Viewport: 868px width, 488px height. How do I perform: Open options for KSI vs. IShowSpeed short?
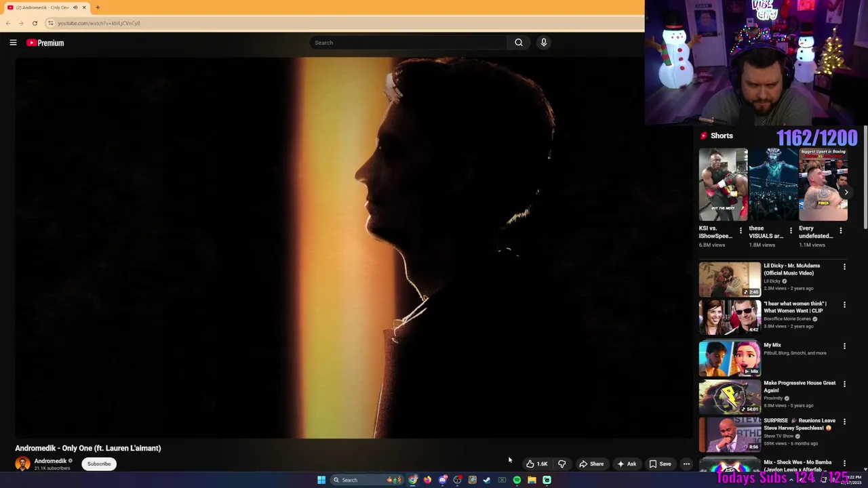click(x=741, y=230)
